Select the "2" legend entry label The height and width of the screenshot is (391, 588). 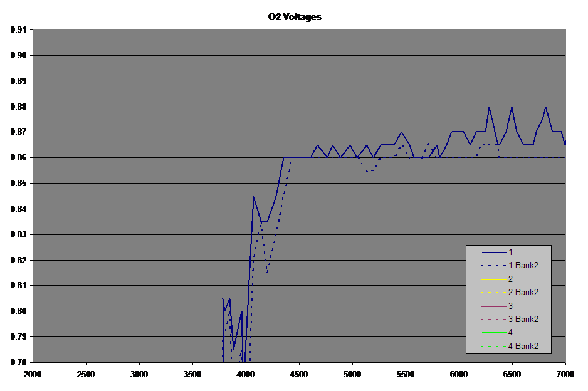(510, 279)
